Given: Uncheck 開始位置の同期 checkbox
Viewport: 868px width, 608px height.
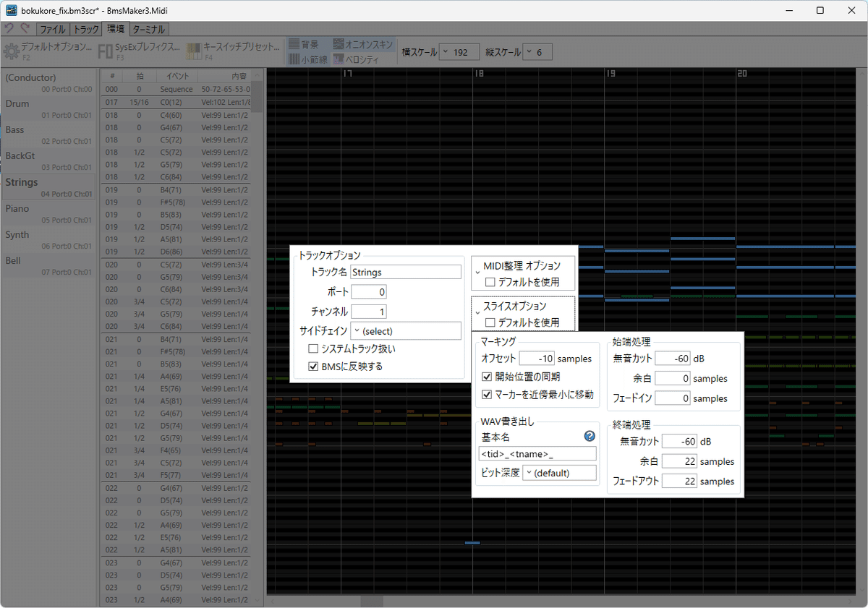Looking at the screenshot, I should [487, 377].
